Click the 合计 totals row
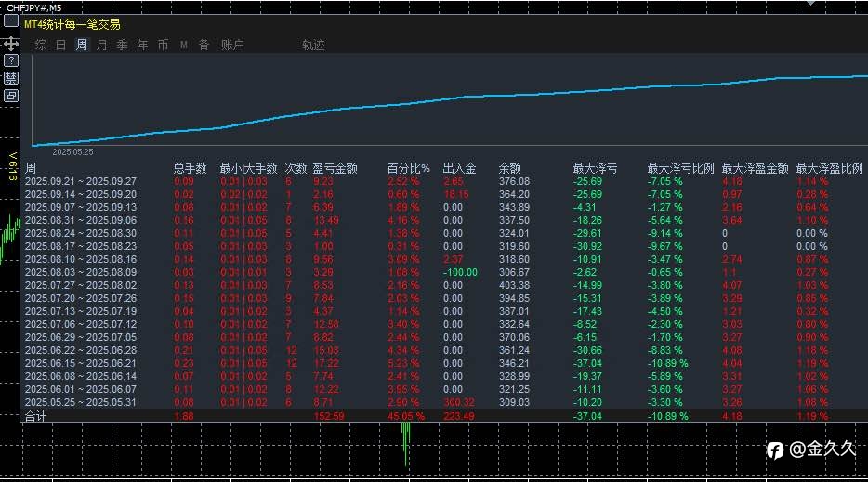 click(444, 415)
